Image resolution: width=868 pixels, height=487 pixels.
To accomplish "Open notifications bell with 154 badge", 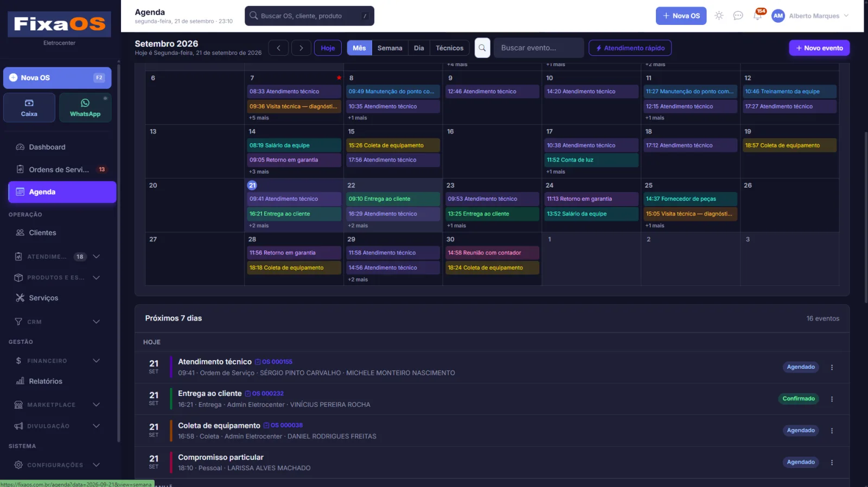I will (757, 16).
